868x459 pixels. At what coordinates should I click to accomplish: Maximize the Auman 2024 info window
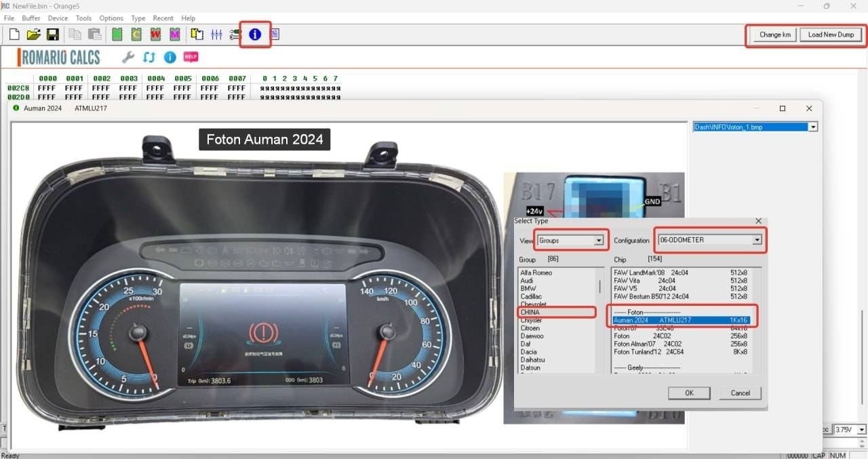coord(782,108)
